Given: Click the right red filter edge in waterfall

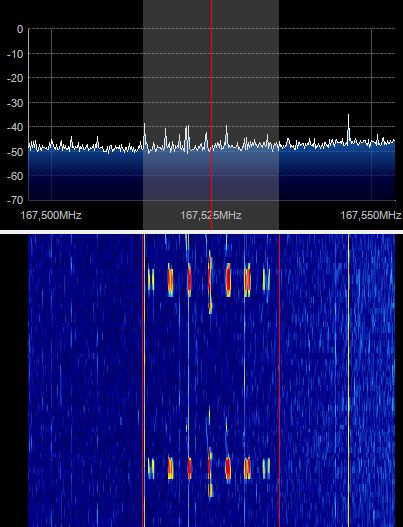Looking at the screenshot, I should click(279, 380).
